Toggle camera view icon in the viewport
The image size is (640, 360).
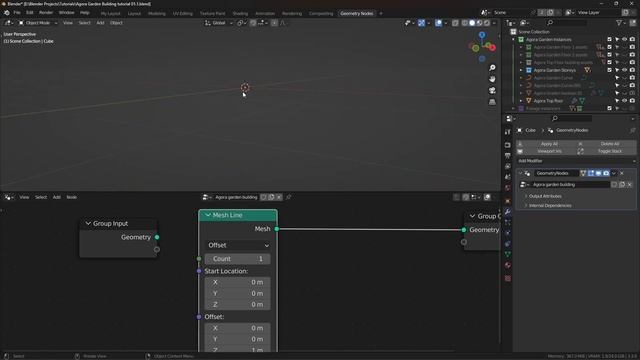(x=492, y=90)
